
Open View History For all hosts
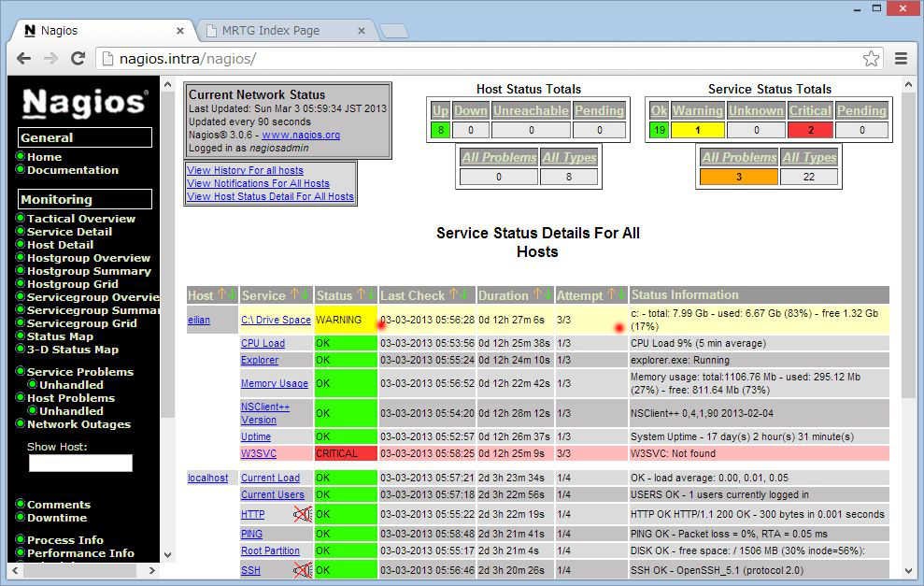[x=245, y=170]
